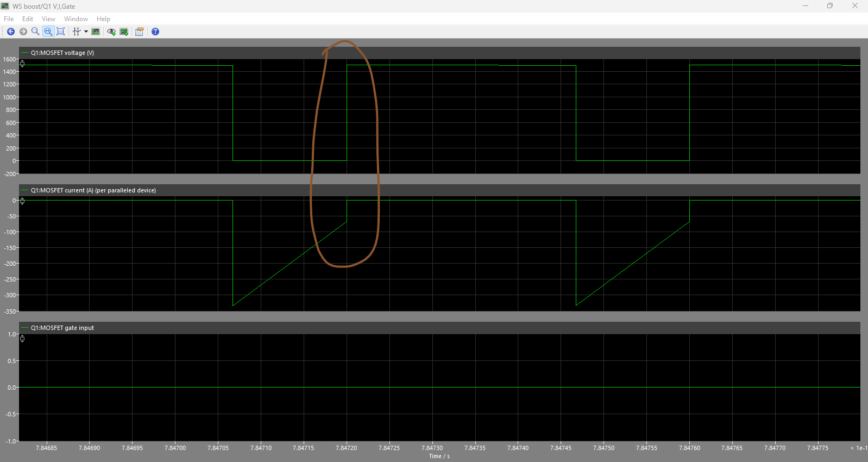868x462 pixels.
Task: Close the WS boost scope window
Action: point(855,6)
